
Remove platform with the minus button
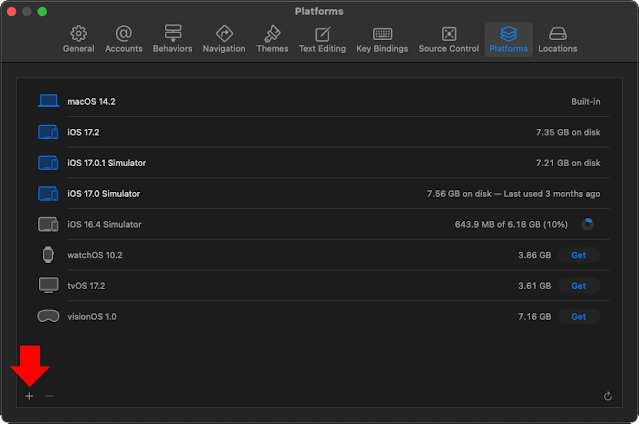coord(49,396)
